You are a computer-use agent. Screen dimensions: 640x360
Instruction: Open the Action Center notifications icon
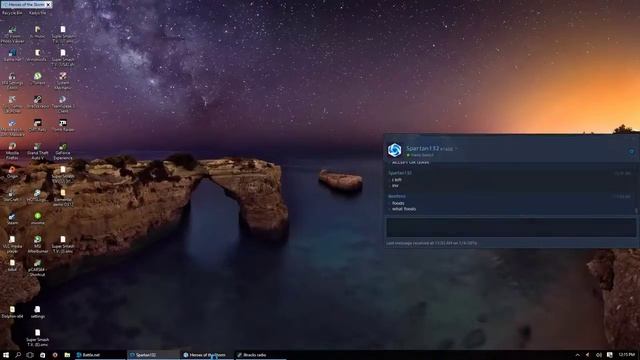click(x=609, y=355)
